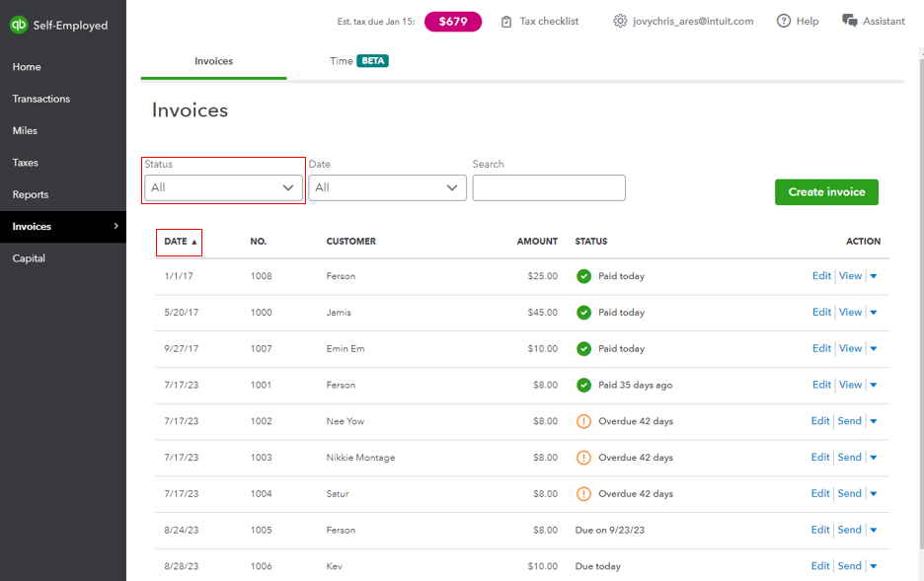Viewport: 924px width, 581px height.
Task: Click the paid checkmark icon for invoice 1008
Action: 583,276
